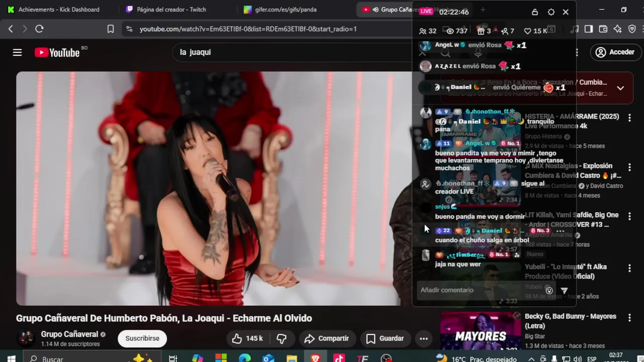The image size is (644, 362).
Task: Click Compartir share button
Action: tap(326, 338)
